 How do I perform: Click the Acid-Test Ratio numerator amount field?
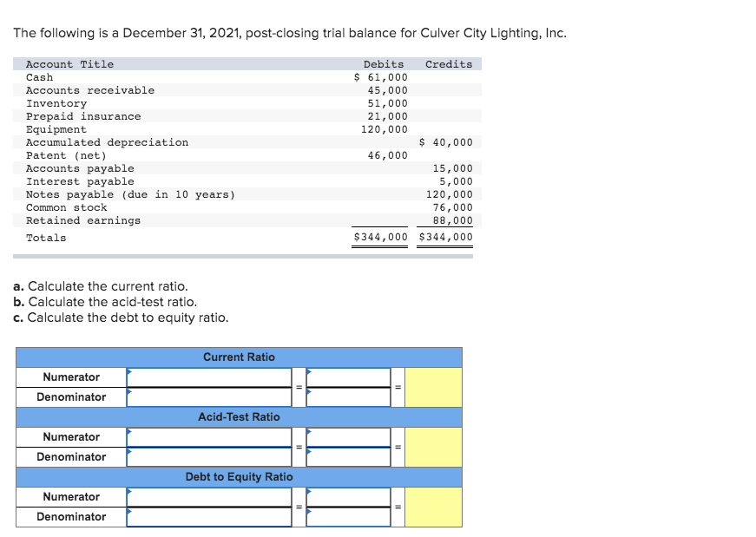349,436
